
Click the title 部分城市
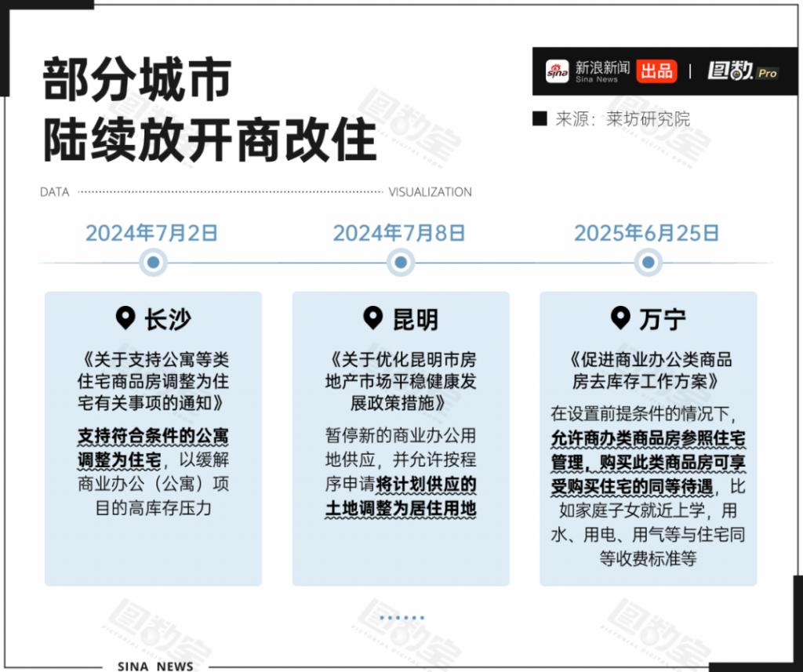point(137,79)
